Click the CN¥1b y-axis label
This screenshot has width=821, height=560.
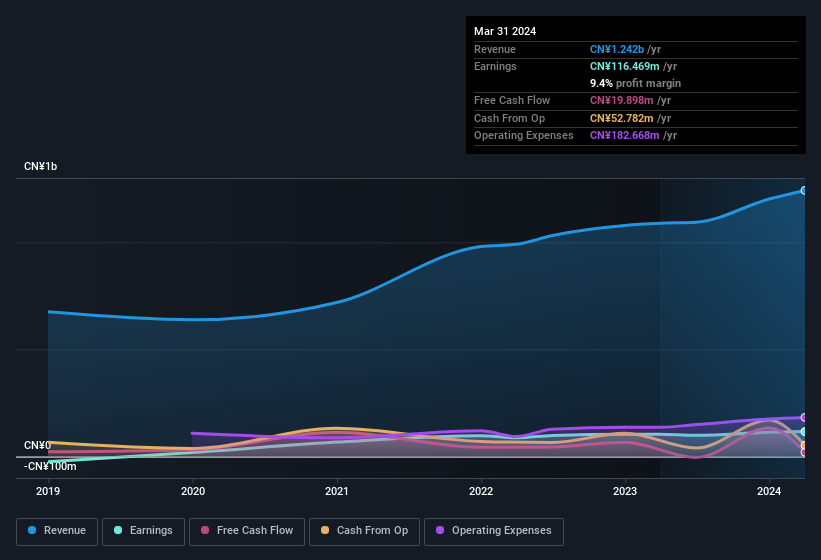[40, 166]
